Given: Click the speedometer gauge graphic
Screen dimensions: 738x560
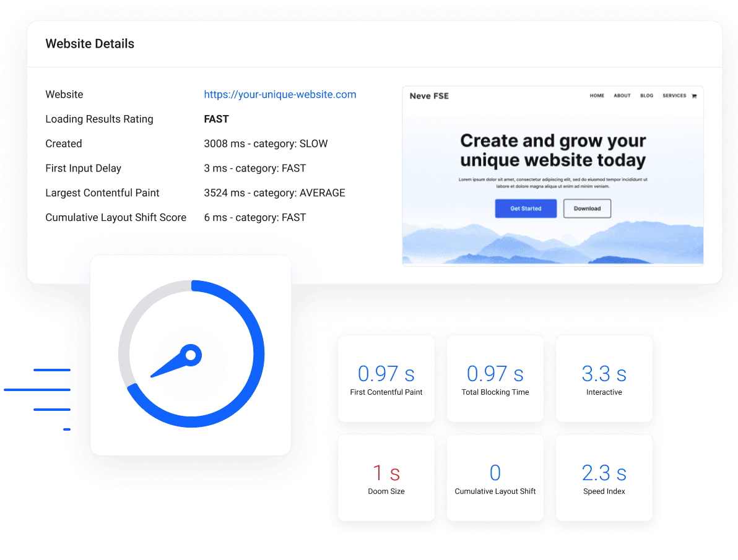Looking at the screenshot, I should [190, 354].
